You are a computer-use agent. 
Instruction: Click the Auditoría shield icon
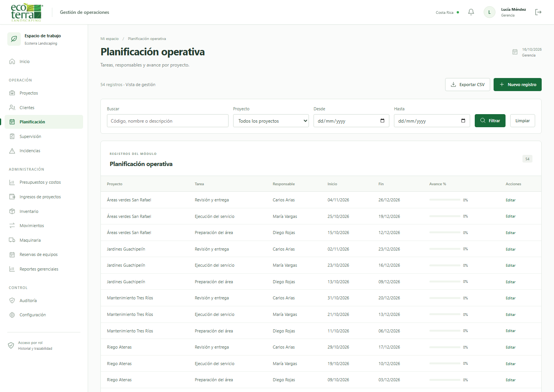[x=12, y=301]
